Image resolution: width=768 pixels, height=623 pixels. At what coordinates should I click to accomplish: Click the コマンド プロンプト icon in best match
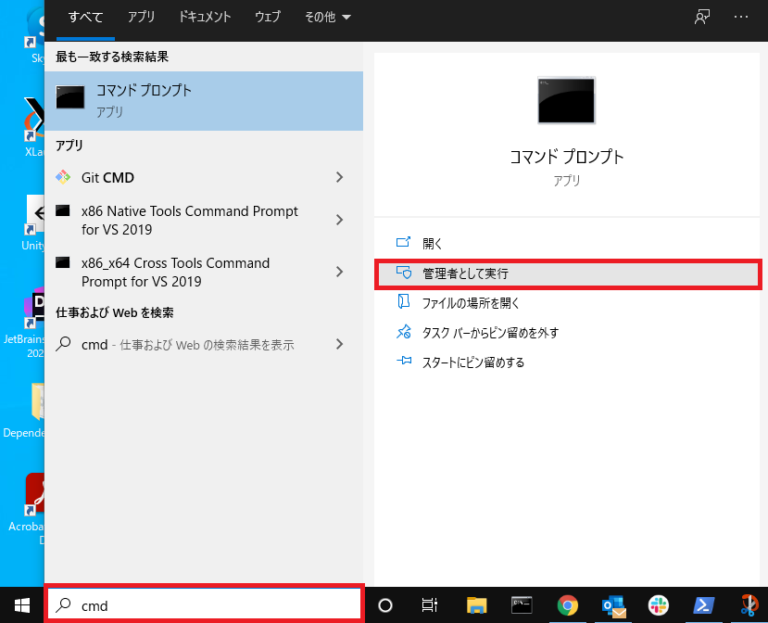[x=70, y=97]
